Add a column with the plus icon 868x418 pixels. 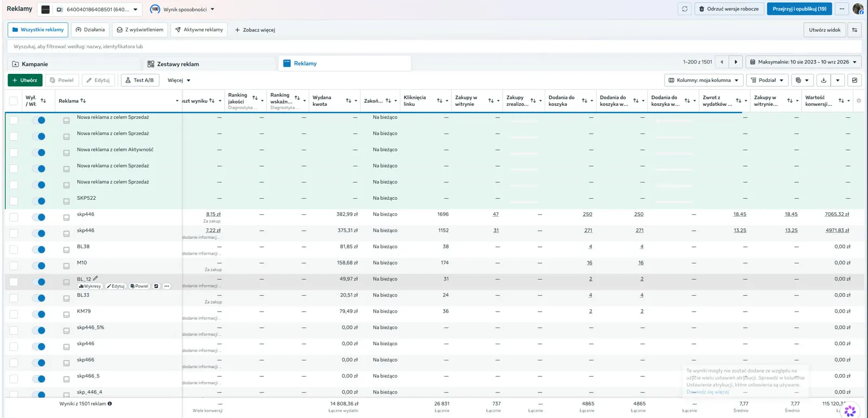[858, 100]
